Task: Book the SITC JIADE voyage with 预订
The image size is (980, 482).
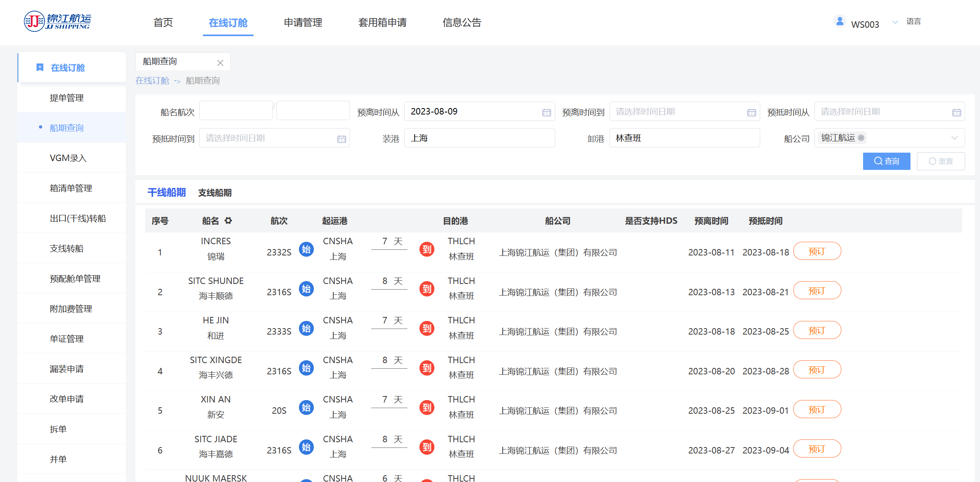Action: [x=817, y=449]
